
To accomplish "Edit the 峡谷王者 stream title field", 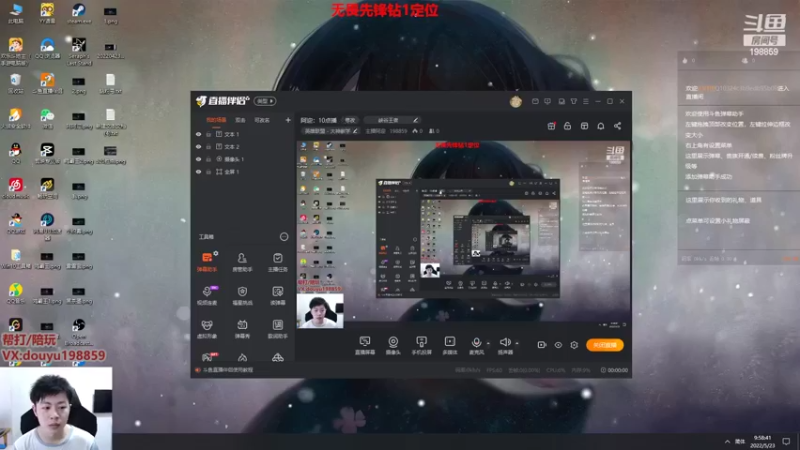I will 392,120.
